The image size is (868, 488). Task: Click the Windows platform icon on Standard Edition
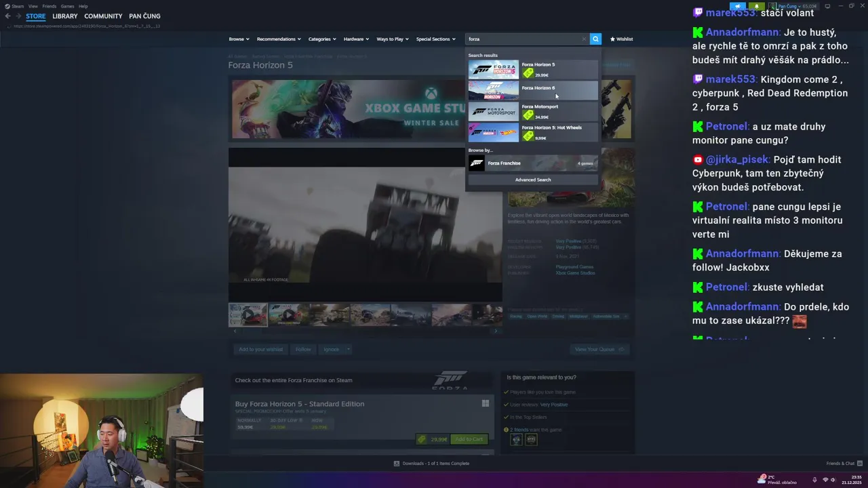(x=486, y=403)
